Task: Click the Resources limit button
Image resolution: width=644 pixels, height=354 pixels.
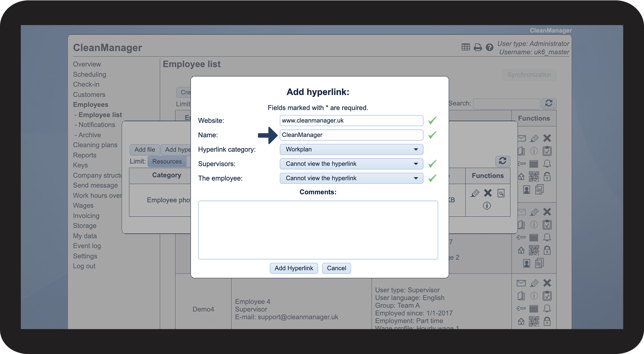Action: pyautogui.click(x=167, y=162)
